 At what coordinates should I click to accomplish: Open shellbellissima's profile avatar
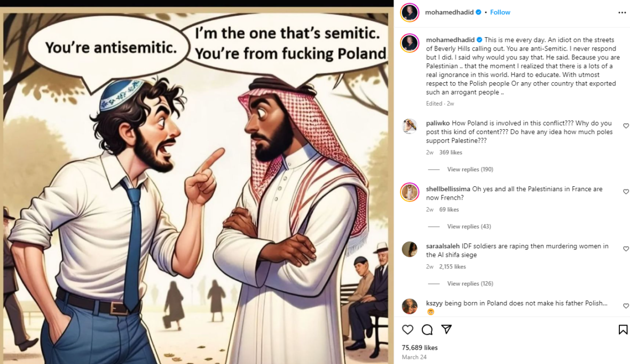409,192
